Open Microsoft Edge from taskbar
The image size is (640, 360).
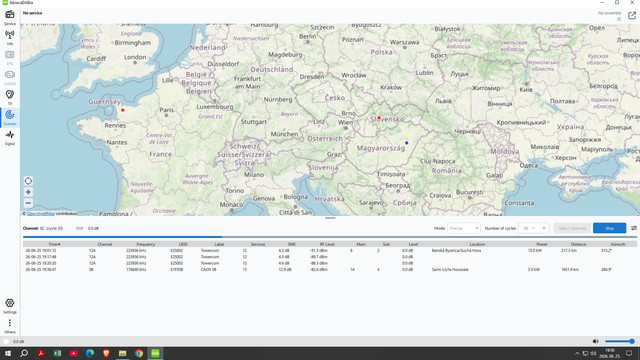[90, 353]
